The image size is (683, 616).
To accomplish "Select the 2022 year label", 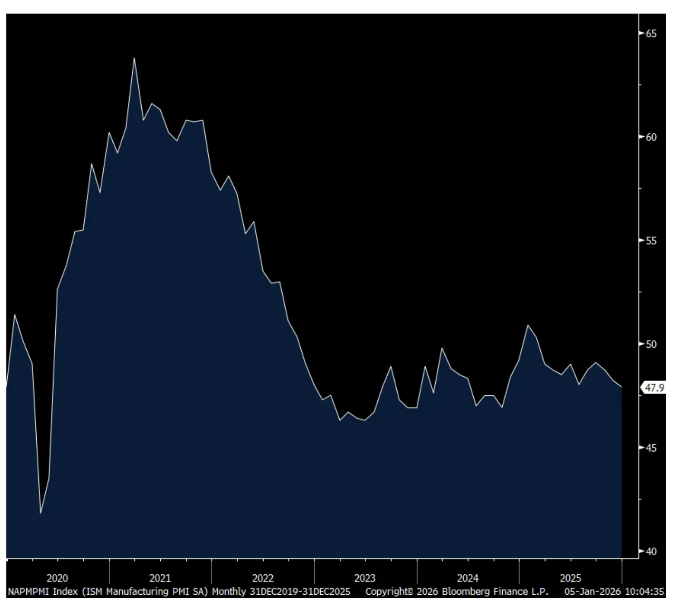I will 263,578.
